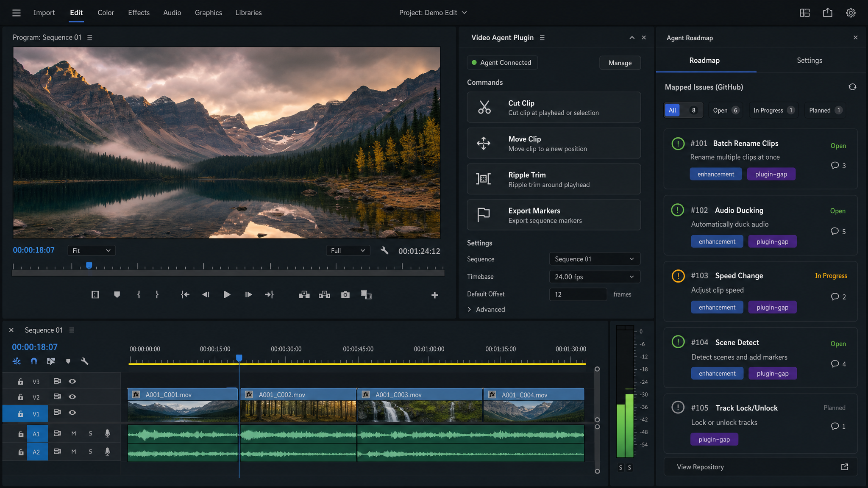The height and width of the screenshot is (488, 868).
Task: Switch to the Color workspace
Action: click(106, 13)
